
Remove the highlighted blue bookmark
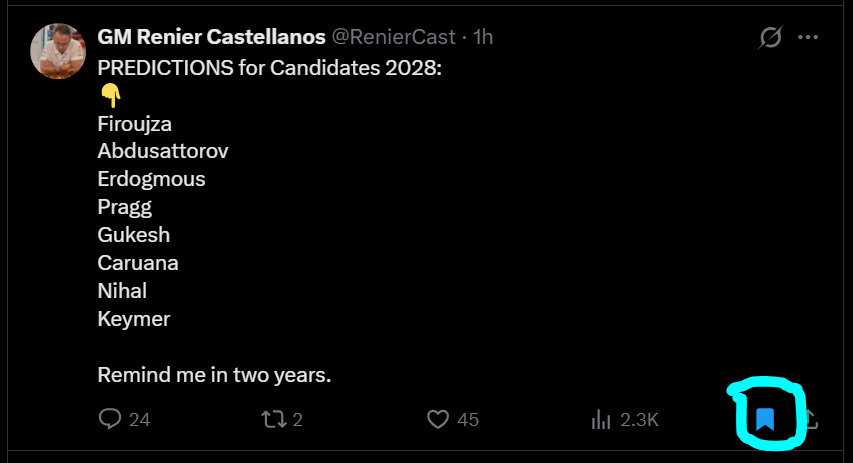coord(765,419)
